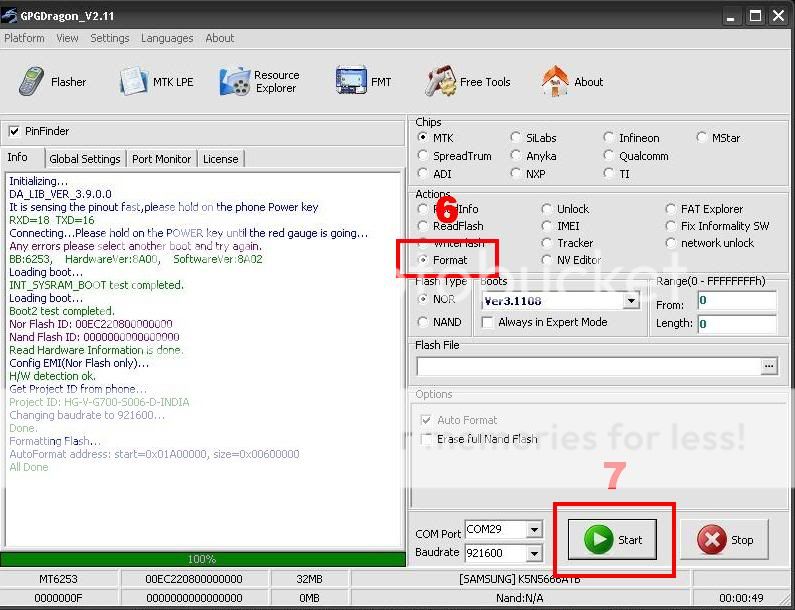Open the Flasher tool
795x610 pixels.
click(53, 82)
